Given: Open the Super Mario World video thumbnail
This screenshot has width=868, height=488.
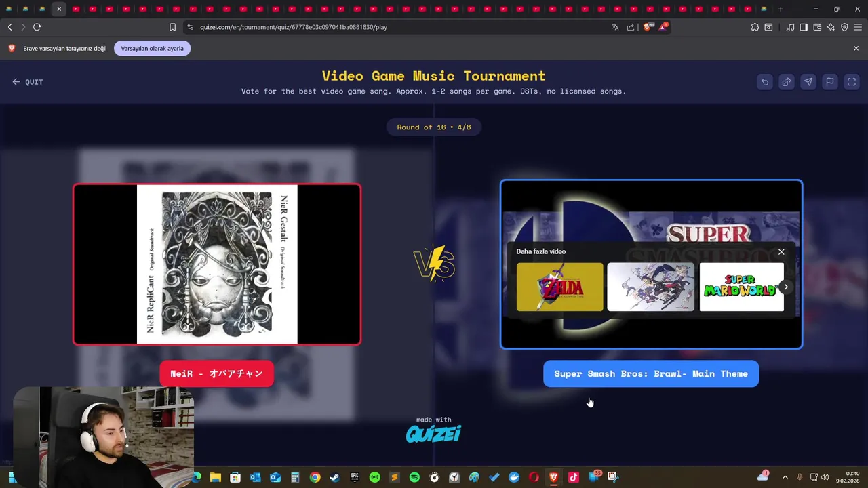Looking at the screenshot, I should (742, 287).
